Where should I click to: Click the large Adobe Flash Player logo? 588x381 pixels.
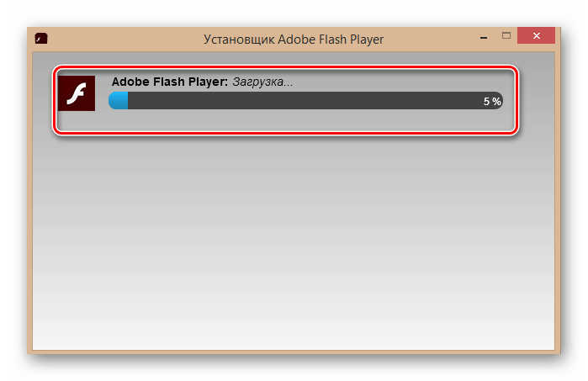pos(77,93)
